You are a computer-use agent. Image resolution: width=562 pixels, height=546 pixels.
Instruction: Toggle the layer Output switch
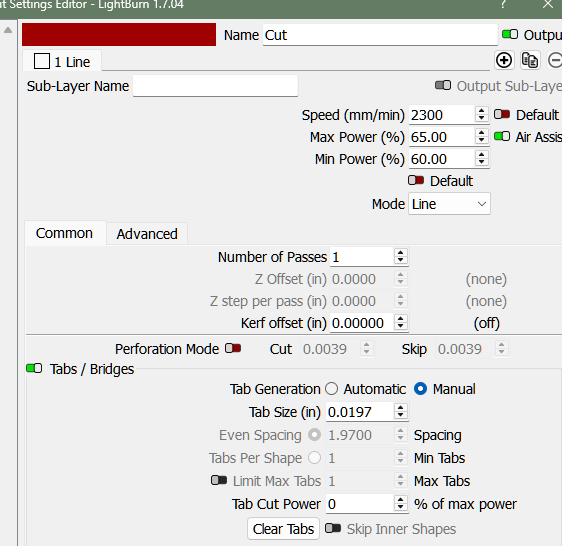coord(510,34)
